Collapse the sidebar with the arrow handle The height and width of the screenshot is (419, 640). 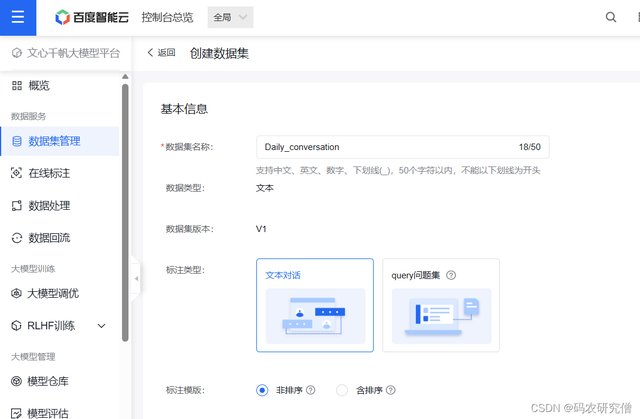pyautogui.click(x=136, y=279)
